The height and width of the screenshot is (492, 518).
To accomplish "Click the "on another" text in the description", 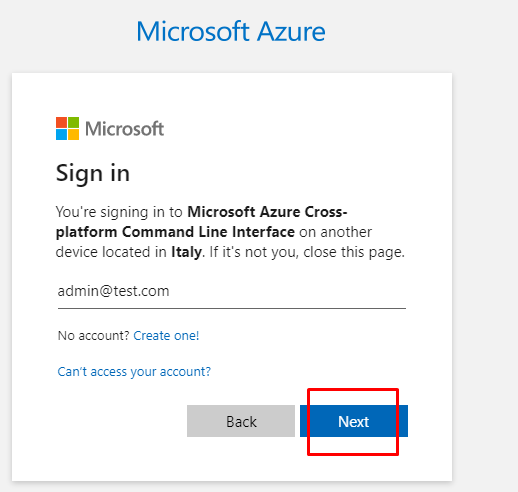I will [x=335, y=232].
